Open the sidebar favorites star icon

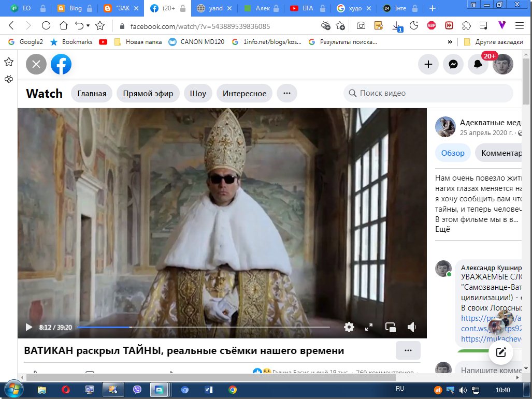pos(9,62)
